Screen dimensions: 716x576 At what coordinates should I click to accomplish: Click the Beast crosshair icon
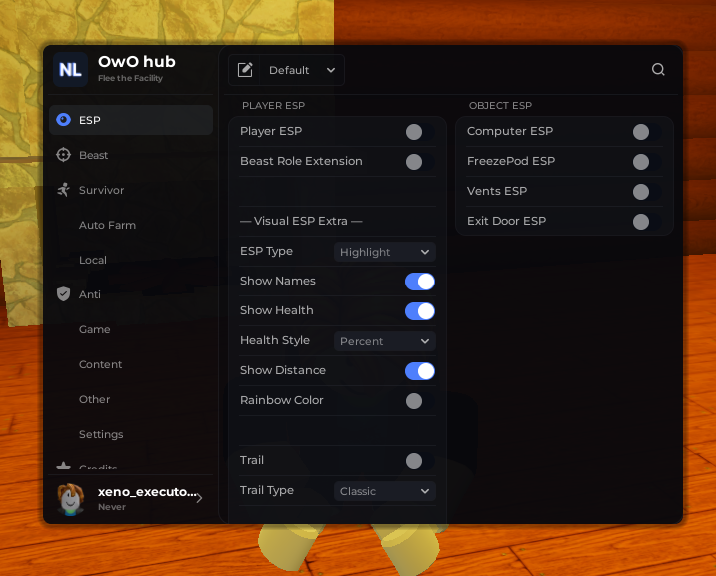coord(63,155)
